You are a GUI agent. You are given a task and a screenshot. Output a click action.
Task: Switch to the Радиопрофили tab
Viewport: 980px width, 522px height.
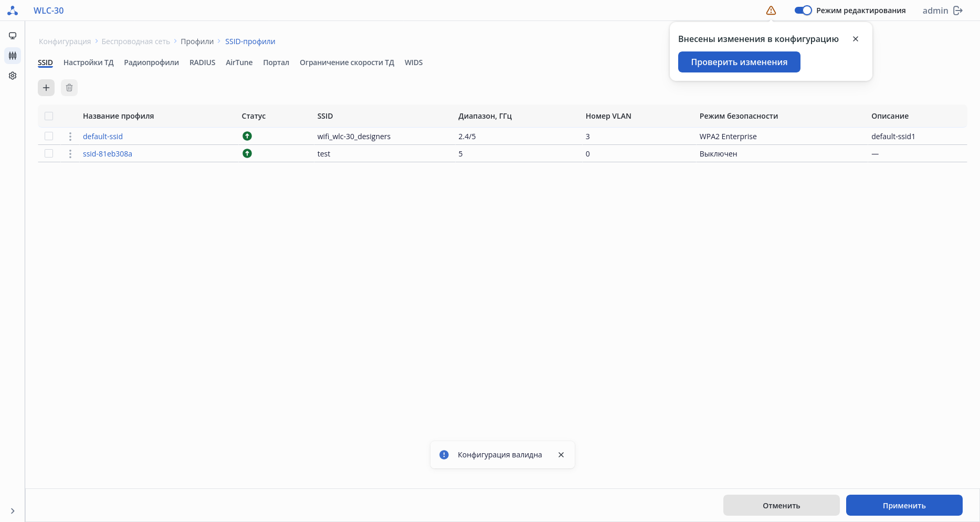pyautogui.click(x=151, y=62)
